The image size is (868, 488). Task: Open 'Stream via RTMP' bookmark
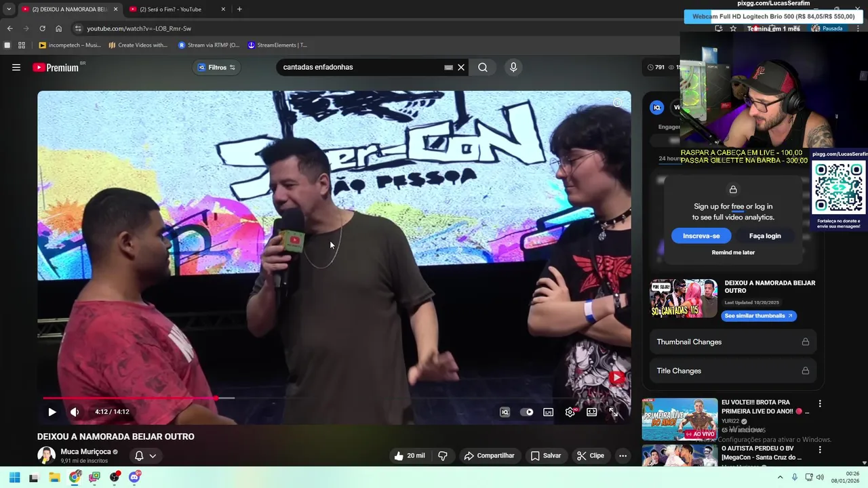click(x=208, y=45)
